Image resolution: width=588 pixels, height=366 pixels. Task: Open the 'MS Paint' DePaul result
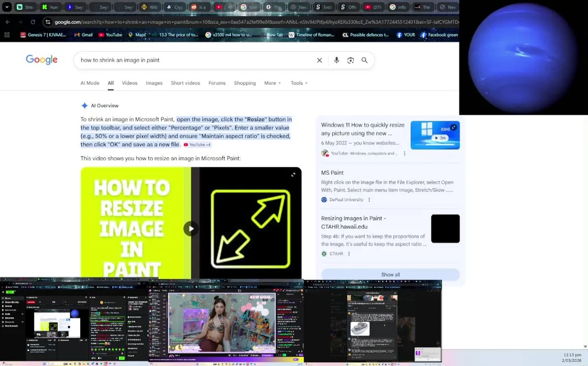tap(332, 172)
